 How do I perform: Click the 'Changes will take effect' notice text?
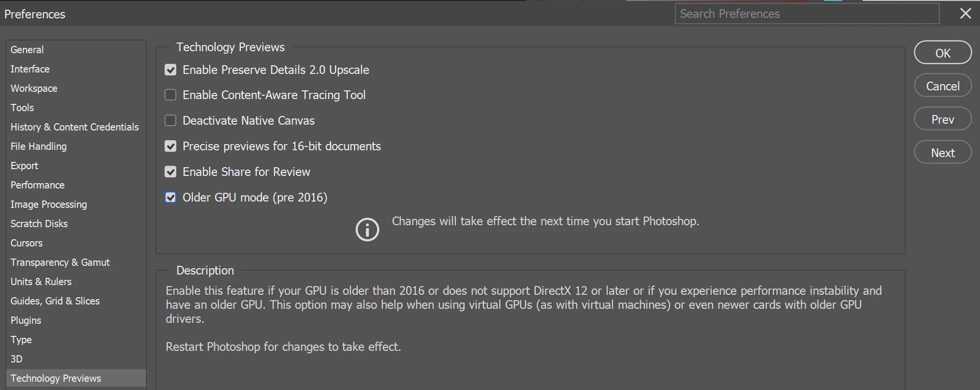(545, 221)
